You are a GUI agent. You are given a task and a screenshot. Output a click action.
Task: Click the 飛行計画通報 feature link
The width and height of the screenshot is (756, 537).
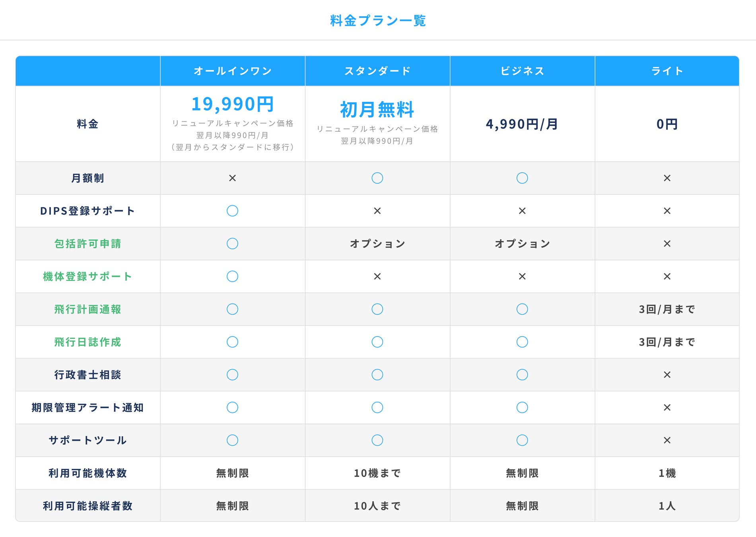coord(87,309)
